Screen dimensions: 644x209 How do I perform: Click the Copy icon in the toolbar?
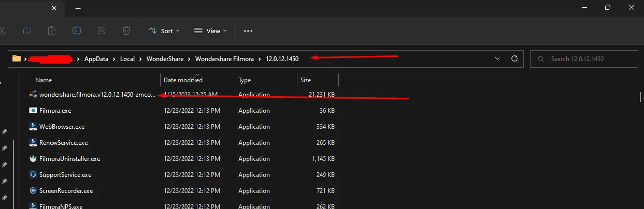click(x=27, y=31)
